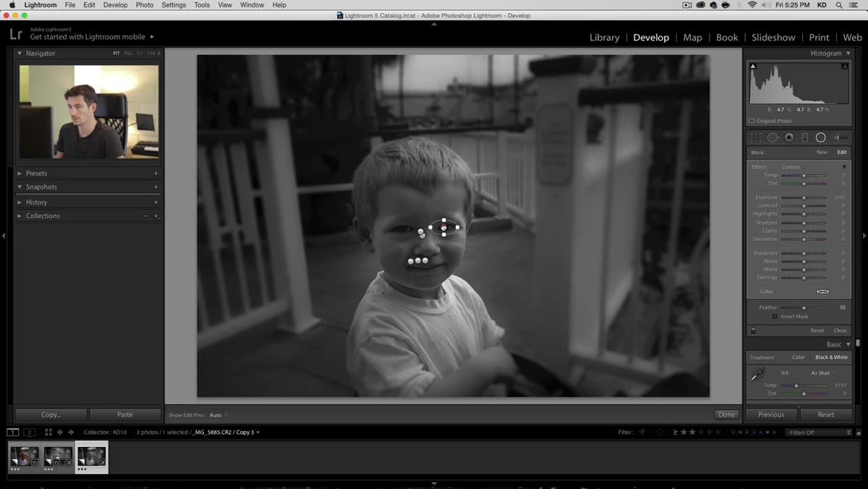This screenshot has height=489, width=868.
Task: Go forward with the filmstrip right arrow
Action: [71, 433]
